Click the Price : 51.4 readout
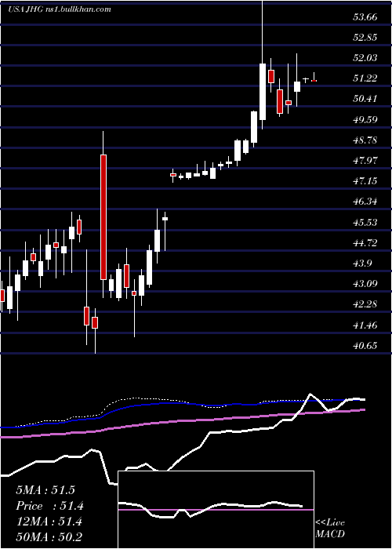Screen dimensions: 392x549 click(49, 506)
